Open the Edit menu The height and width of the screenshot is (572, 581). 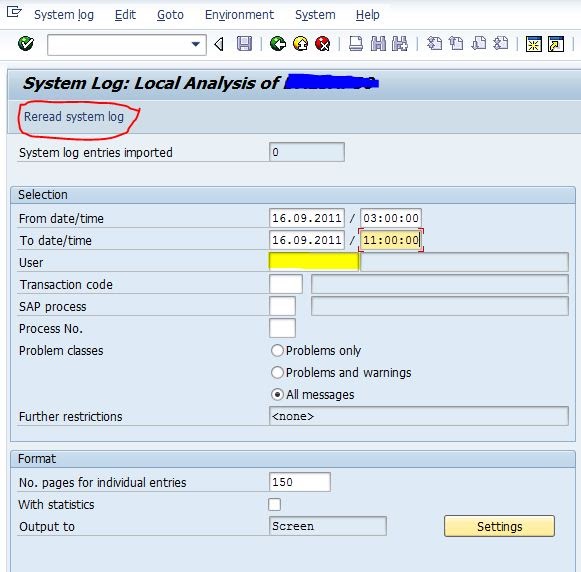coord(125,15)
